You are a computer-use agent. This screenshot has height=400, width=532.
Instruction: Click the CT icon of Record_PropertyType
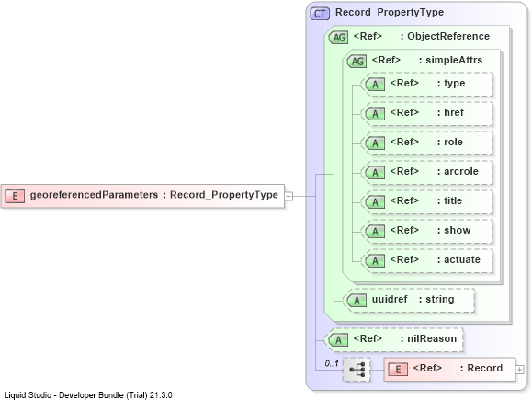320,14
